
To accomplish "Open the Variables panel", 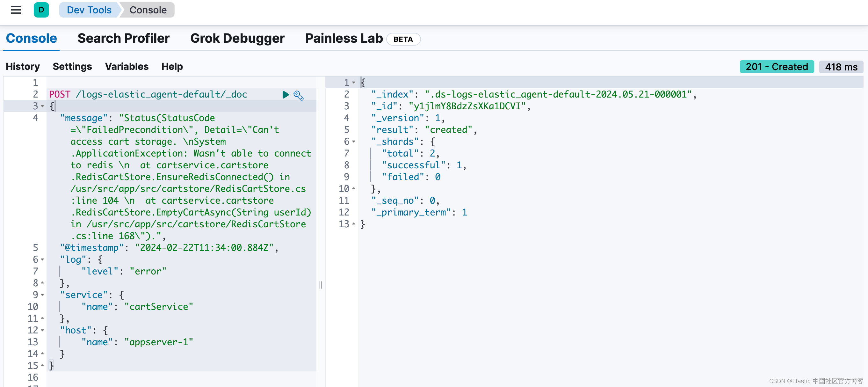I will [127, 66].
